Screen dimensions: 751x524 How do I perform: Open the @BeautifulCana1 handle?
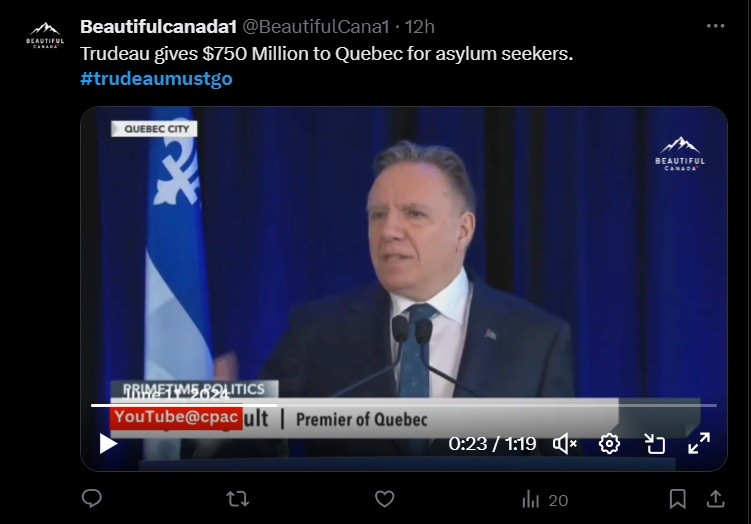tap(316, 27)
